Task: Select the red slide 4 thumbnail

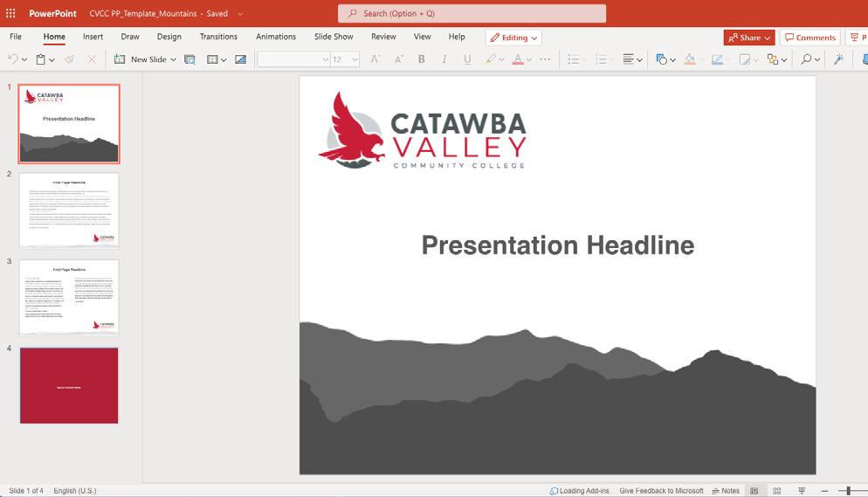Action: coord(69,386)
